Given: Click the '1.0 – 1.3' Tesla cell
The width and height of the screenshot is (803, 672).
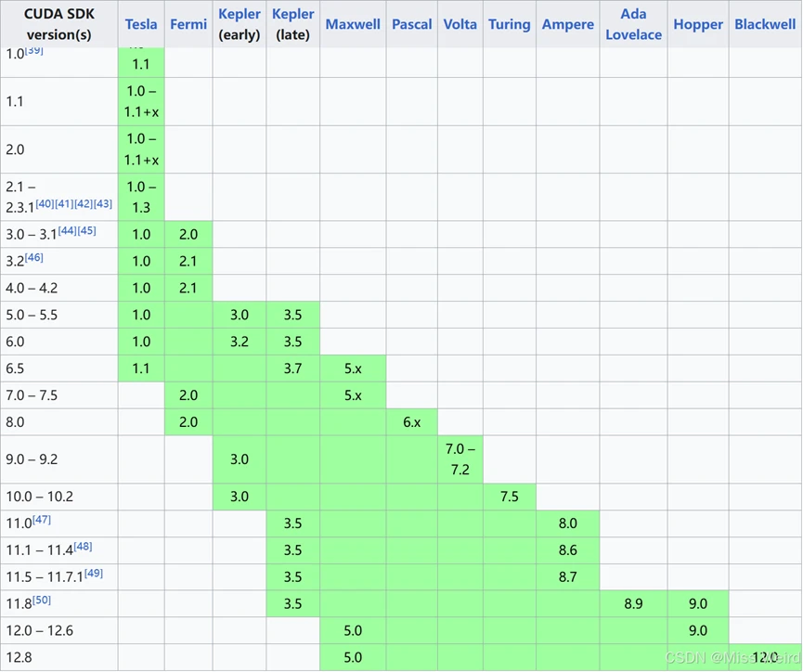Looking at the screenshot, I should click(x=141, y=197).
